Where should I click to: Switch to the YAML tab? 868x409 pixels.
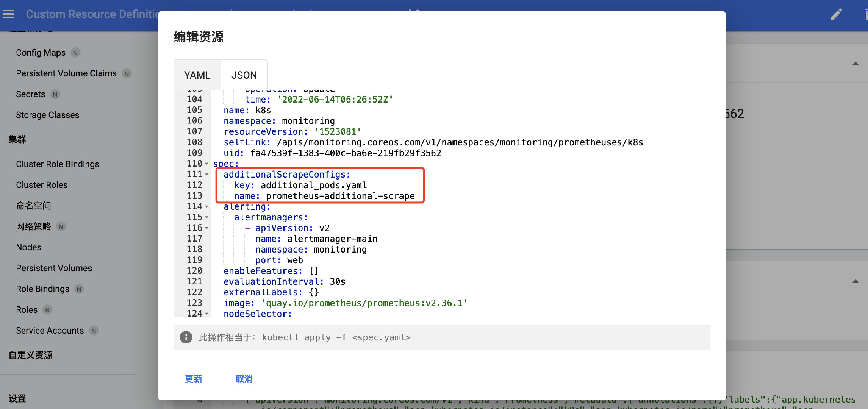coord(197,75)
